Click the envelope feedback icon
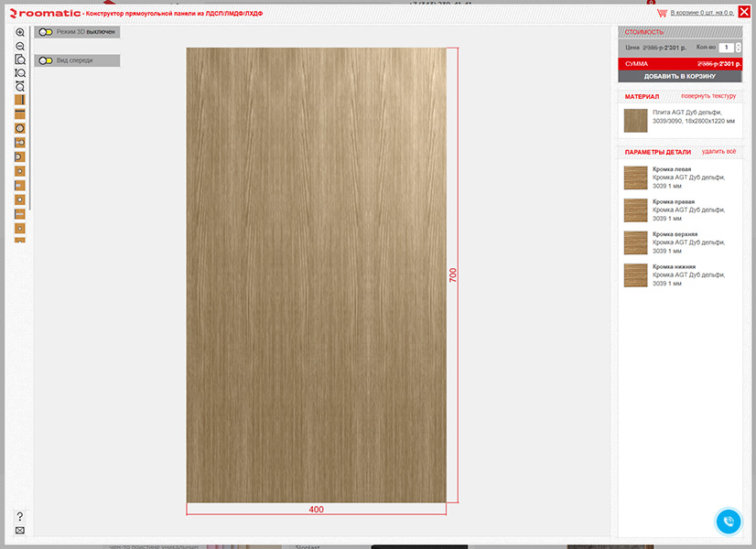This screenshot has height=549, width=756. pyautogui.click(x=20, y=530)
